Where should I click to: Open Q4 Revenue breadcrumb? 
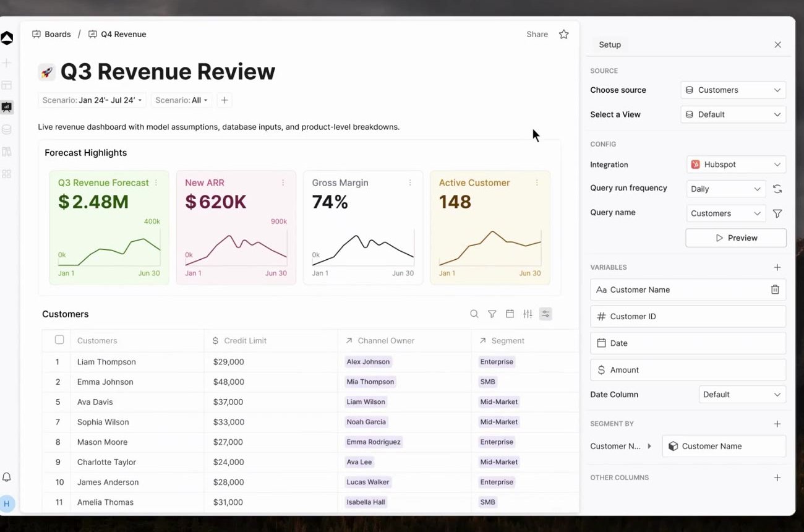[118, 34]
